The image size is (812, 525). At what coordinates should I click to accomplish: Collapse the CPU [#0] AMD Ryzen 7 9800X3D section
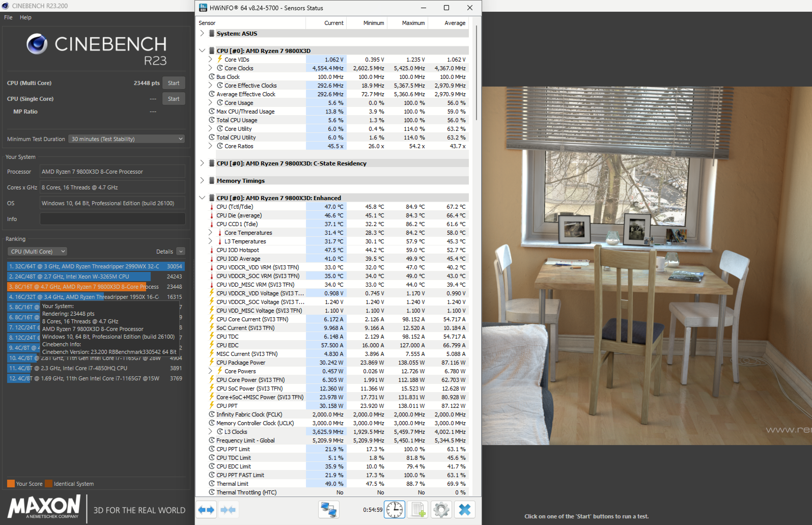coord(202,51)
